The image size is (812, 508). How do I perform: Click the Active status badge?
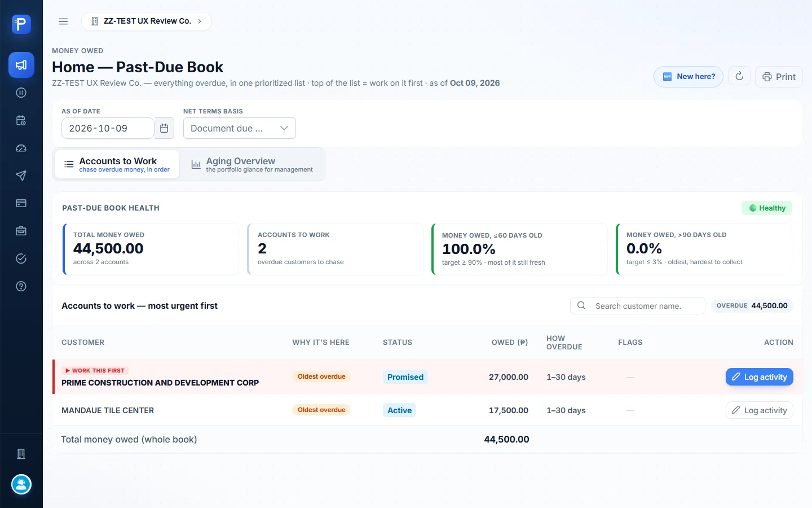[400, 410]
